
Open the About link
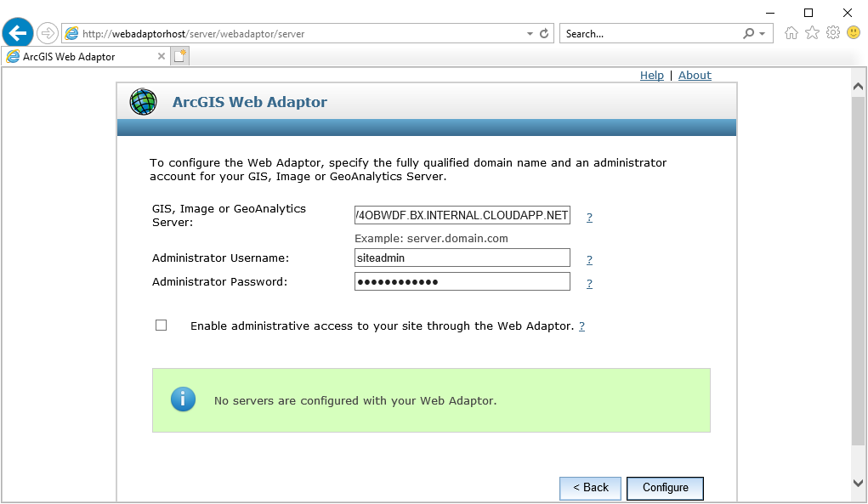coord(695,76)
